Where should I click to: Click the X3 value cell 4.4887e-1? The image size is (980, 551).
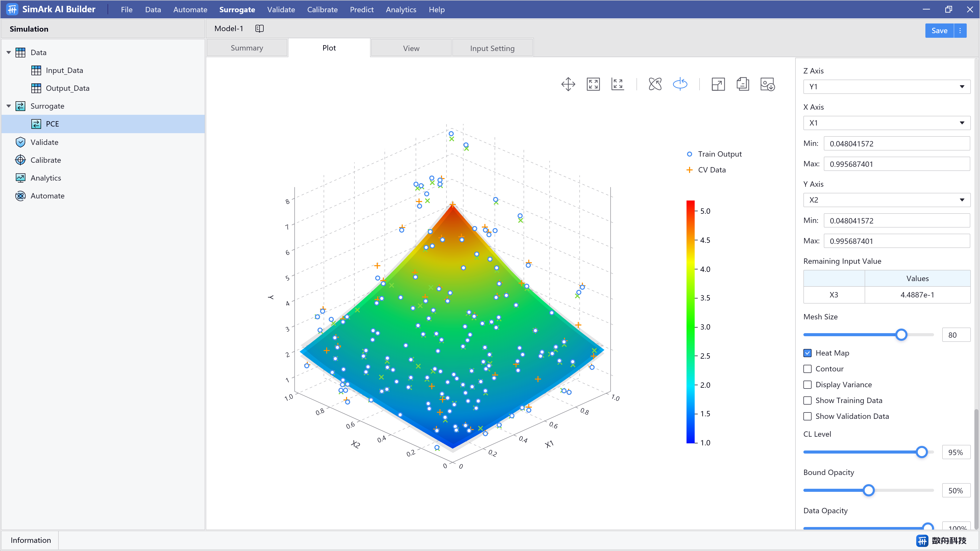point(917,295)
